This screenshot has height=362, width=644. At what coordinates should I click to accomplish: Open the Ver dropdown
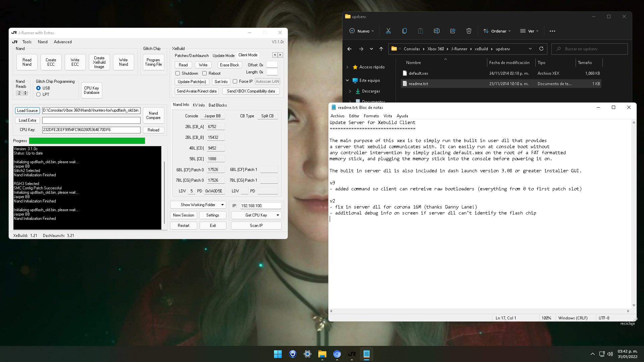[x=529, y=31]
